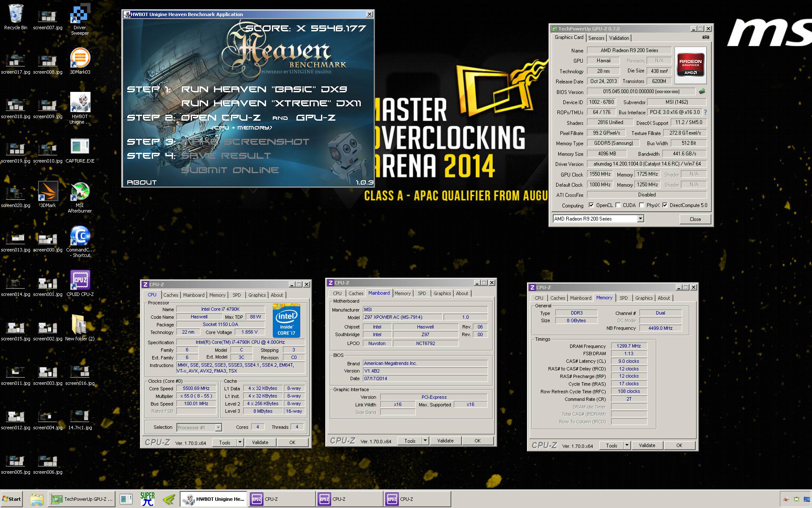
Task: Click the Intel Core i7 logo in CPU-Z
Action: 286,321
